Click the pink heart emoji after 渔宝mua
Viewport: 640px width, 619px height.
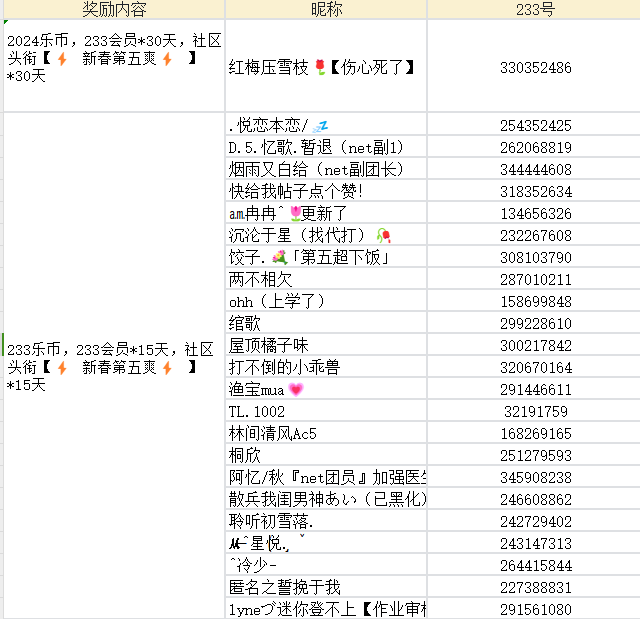[296, 390]
